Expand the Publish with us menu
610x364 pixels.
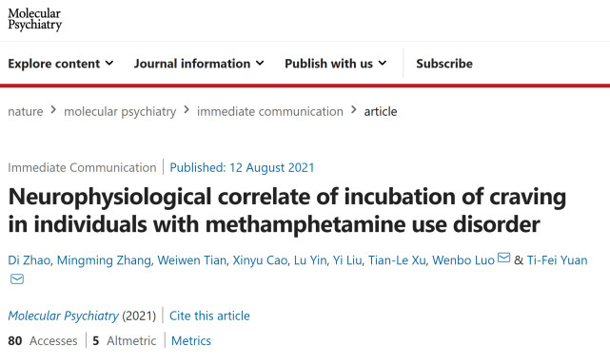pos(336,64)
